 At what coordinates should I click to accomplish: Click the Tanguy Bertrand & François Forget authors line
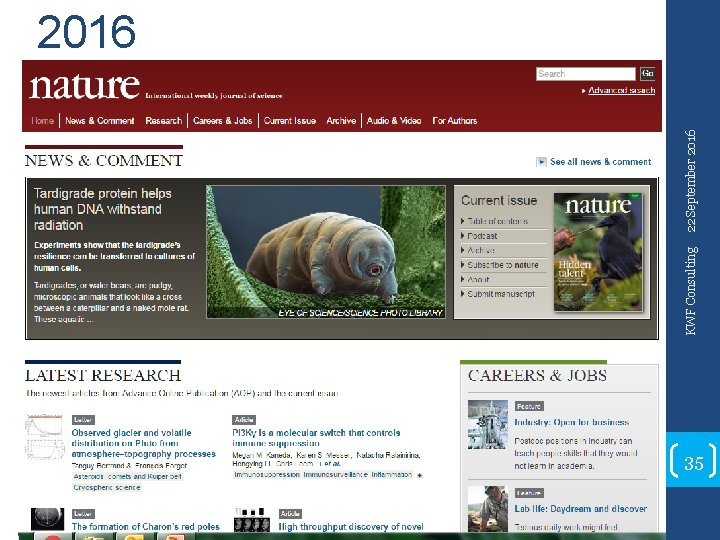point(129,466)
